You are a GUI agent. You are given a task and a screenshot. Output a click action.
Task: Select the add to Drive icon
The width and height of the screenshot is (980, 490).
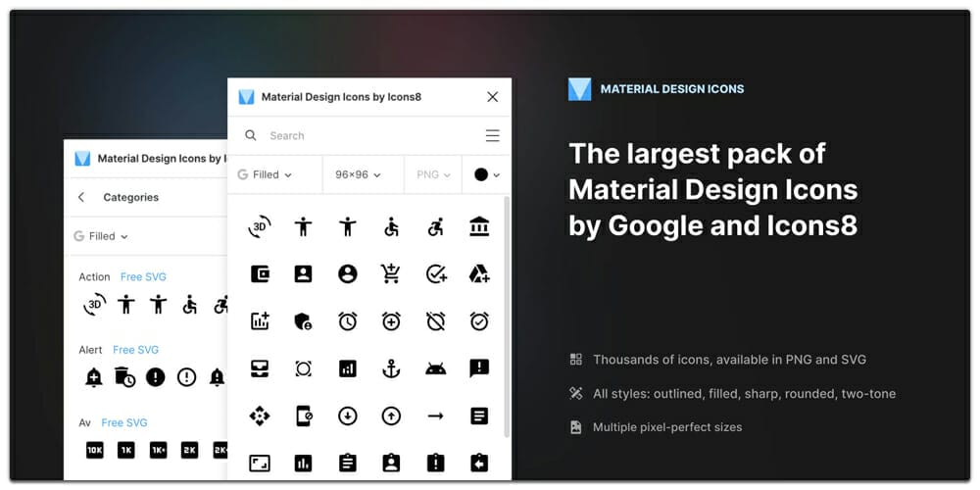tap(479, 273)
